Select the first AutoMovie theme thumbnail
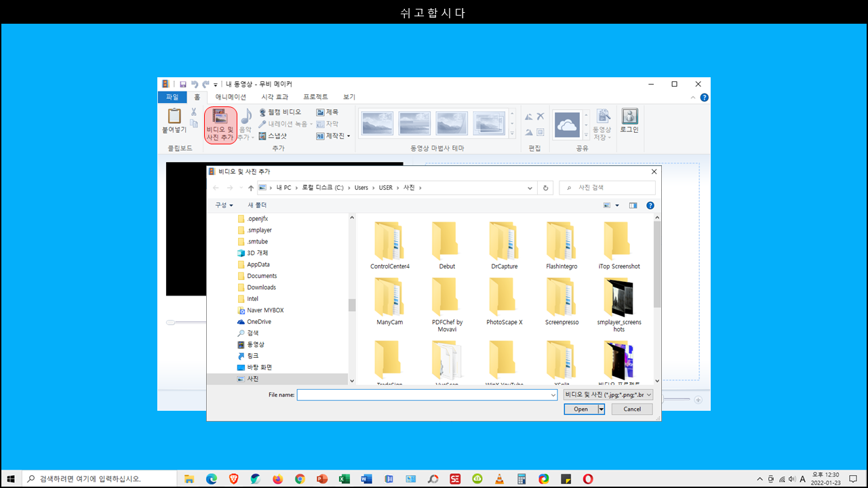Image resolution: width=868 pixels, height=488 pixels. (378, 123)
